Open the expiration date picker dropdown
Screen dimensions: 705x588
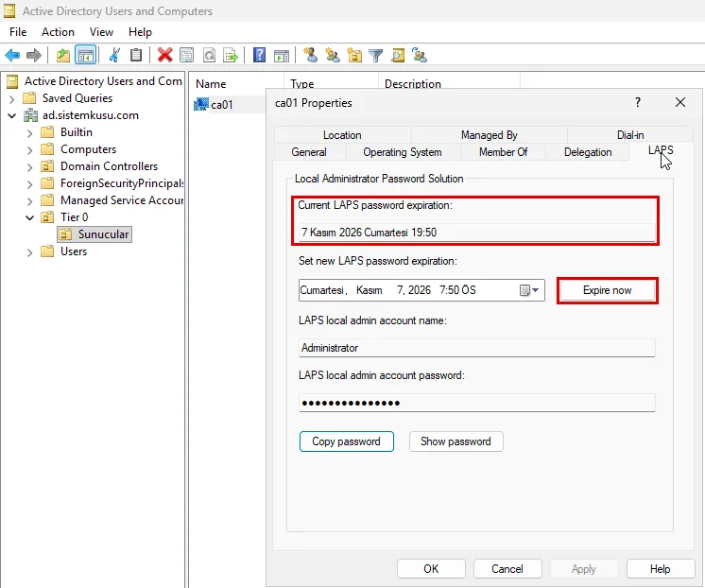pos(529,290)
